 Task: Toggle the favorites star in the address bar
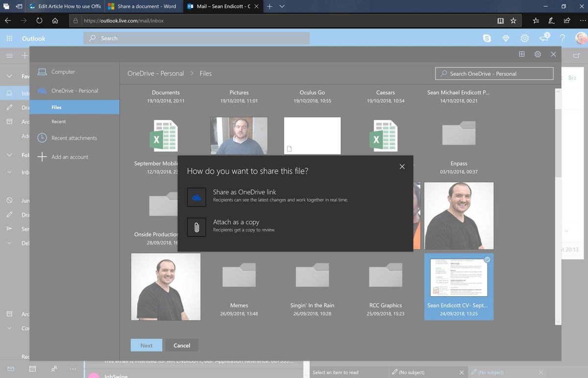(x=513, y=21)
